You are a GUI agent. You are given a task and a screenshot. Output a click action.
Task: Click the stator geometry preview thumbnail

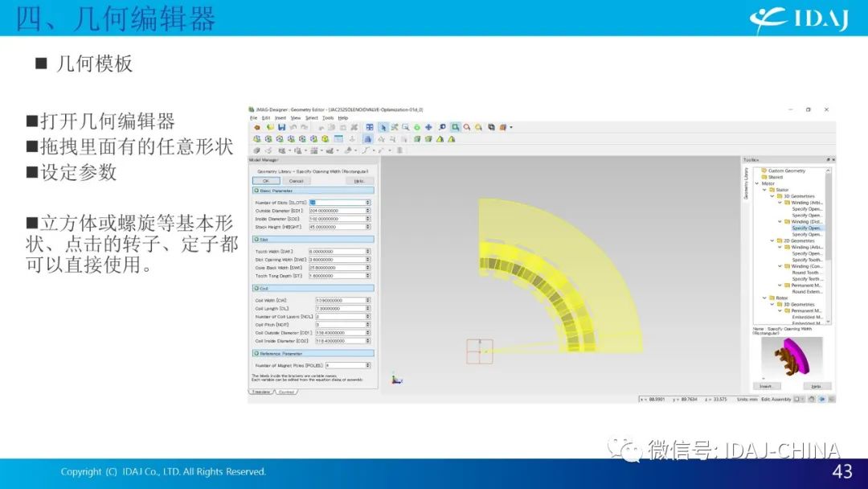[x=792, y=358]
